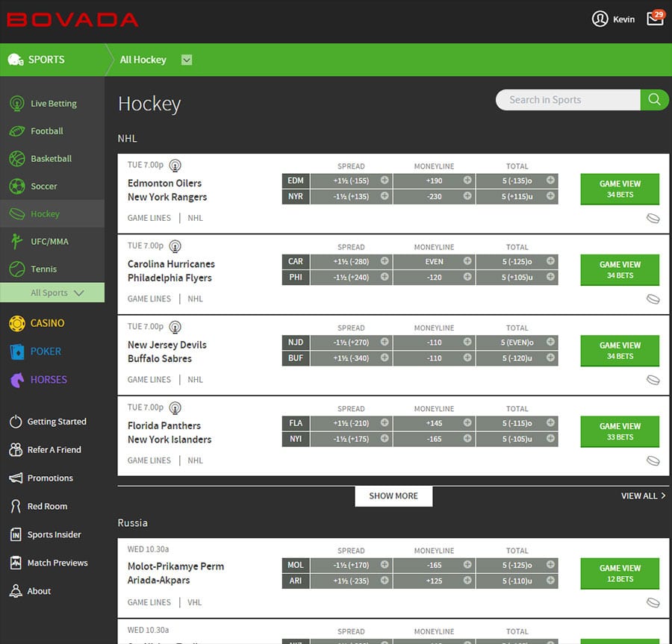Viewport: 672px width, 644px height.
Task: Expand the All Hockey dropdown arrow
Action: pyautogui.click(x=187, y=60)
